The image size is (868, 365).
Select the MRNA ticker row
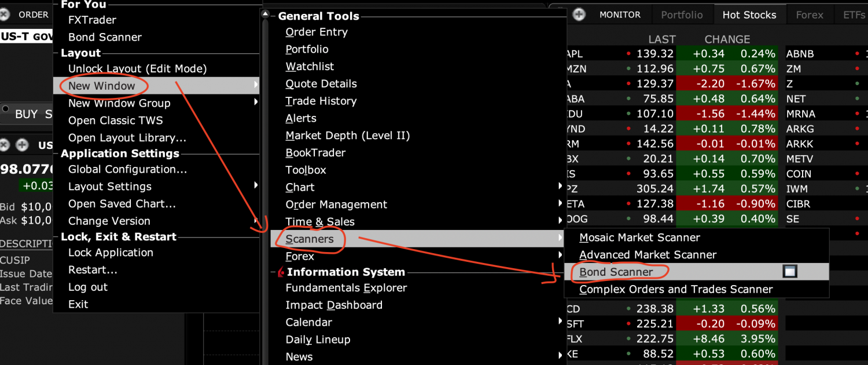(x=800, y=114)
